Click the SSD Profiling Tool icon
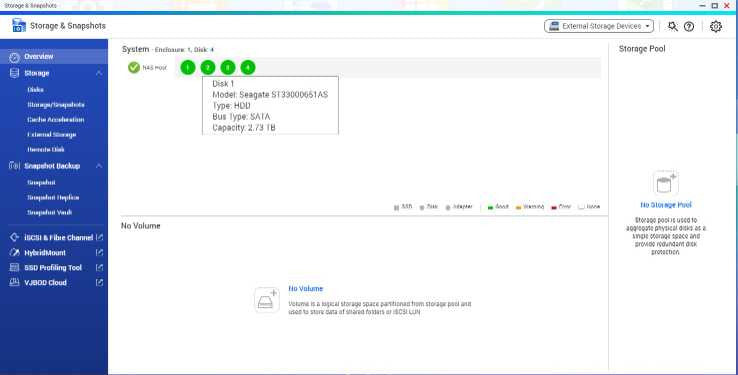 click(x=15, y=268)
